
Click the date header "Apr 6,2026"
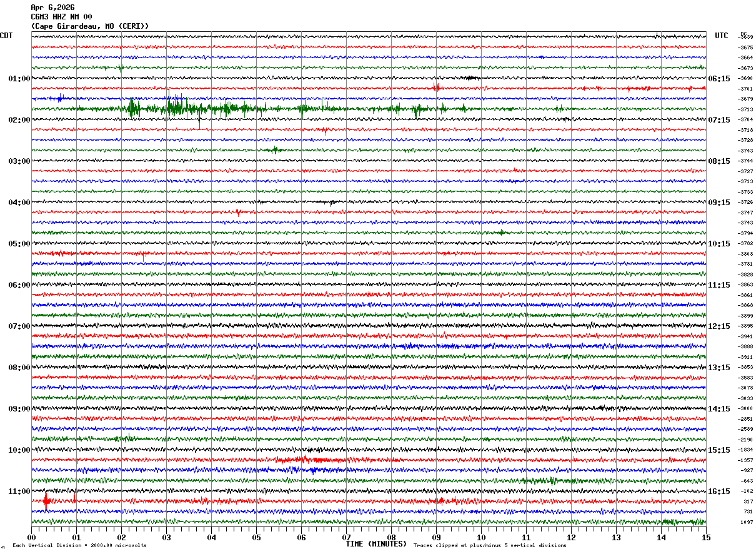click(52, 8)
